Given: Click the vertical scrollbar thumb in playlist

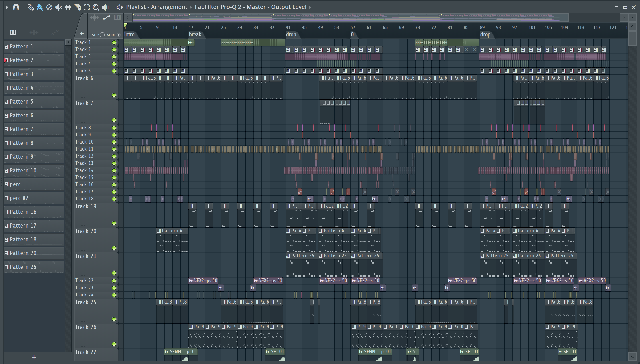Looking at the screenshot, I should (x=632, y=38).
